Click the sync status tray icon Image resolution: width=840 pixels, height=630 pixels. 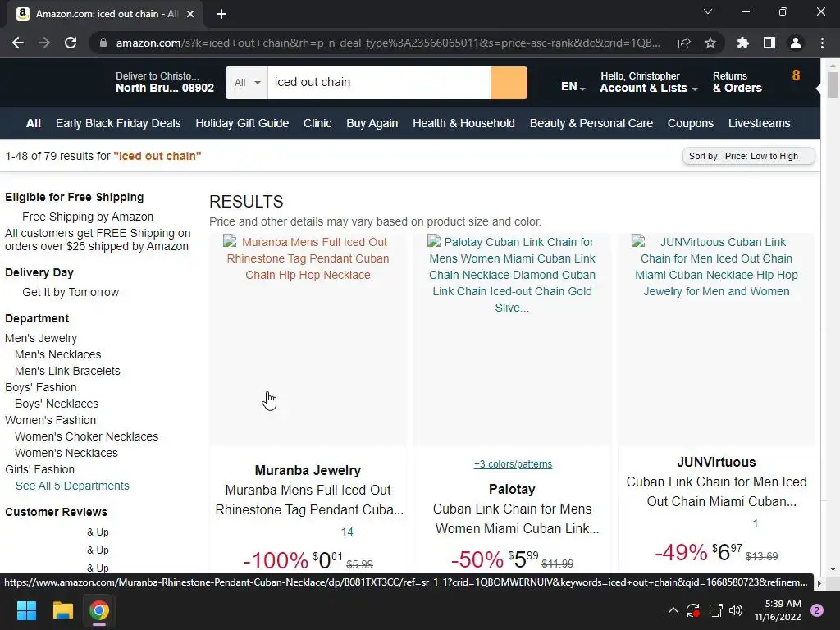coord(693,610)
